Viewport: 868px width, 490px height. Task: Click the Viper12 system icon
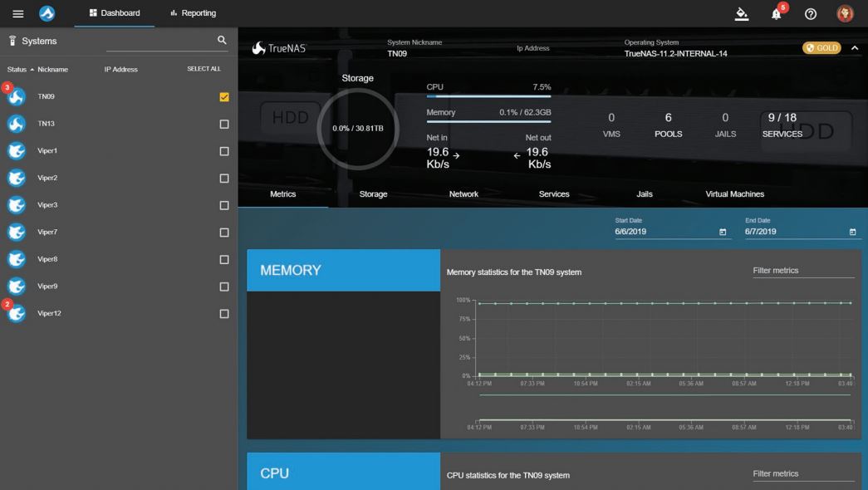16,313
